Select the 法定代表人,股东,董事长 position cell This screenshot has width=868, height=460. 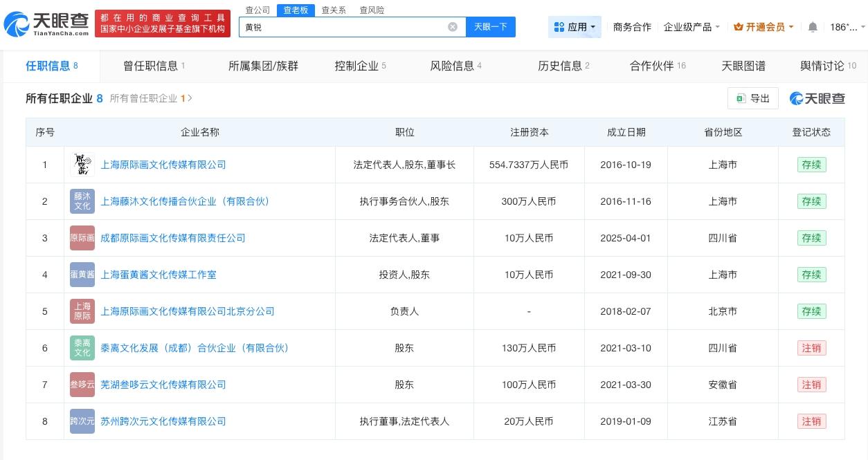pyautogui.click(x=404, y=165)
